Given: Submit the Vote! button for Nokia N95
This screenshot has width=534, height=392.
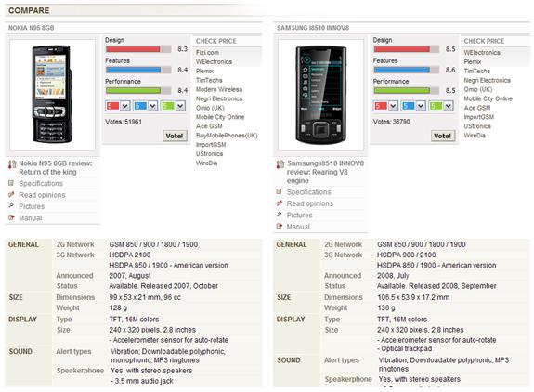Looking at the screenshot, I should click(175, 136).
